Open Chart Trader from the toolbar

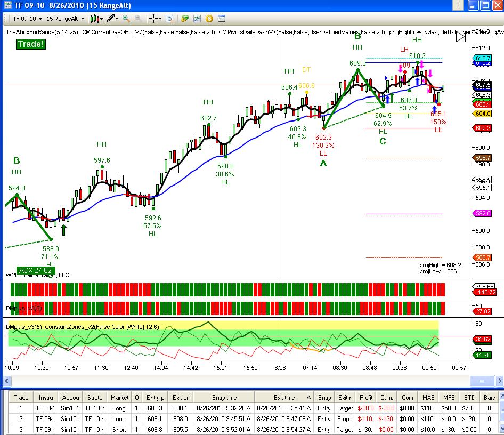click(x=185, y=19)
